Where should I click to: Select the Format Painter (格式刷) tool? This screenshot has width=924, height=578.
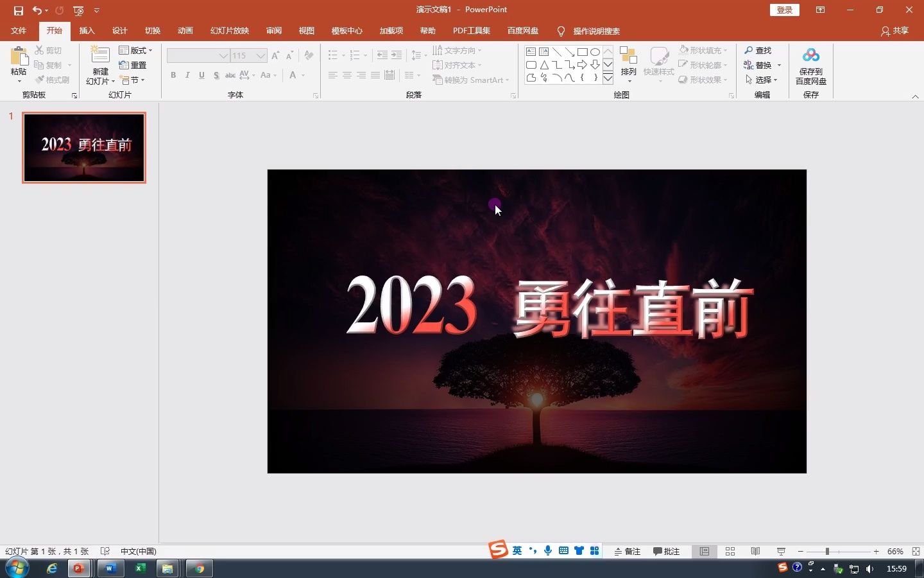(x=53, y=80)
